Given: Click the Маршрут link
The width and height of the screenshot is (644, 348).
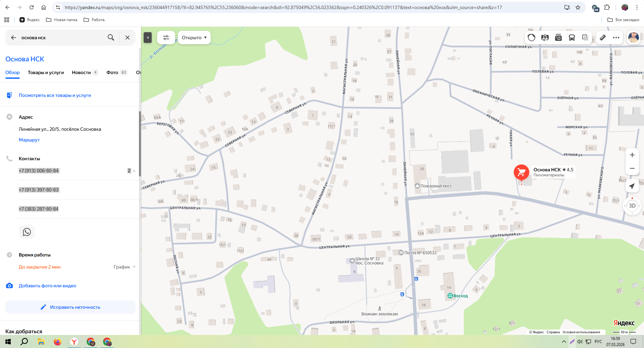Looking at the screenshot, I should 29,140.
